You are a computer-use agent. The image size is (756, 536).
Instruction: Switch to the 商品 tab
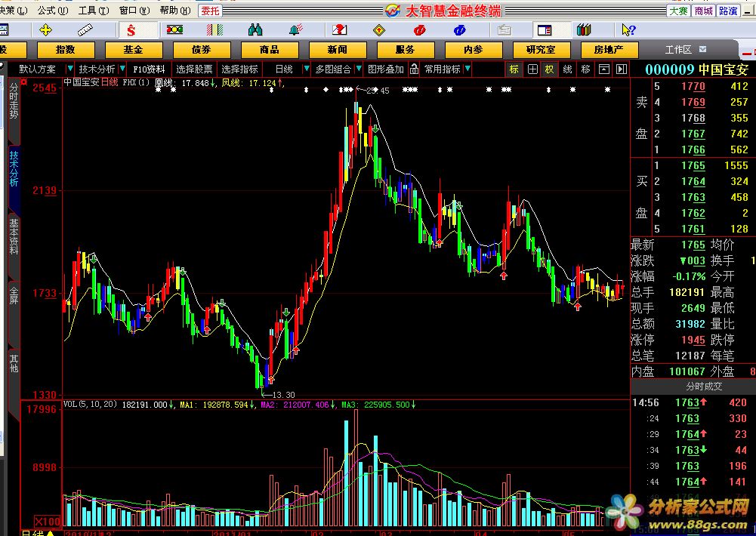270,50
